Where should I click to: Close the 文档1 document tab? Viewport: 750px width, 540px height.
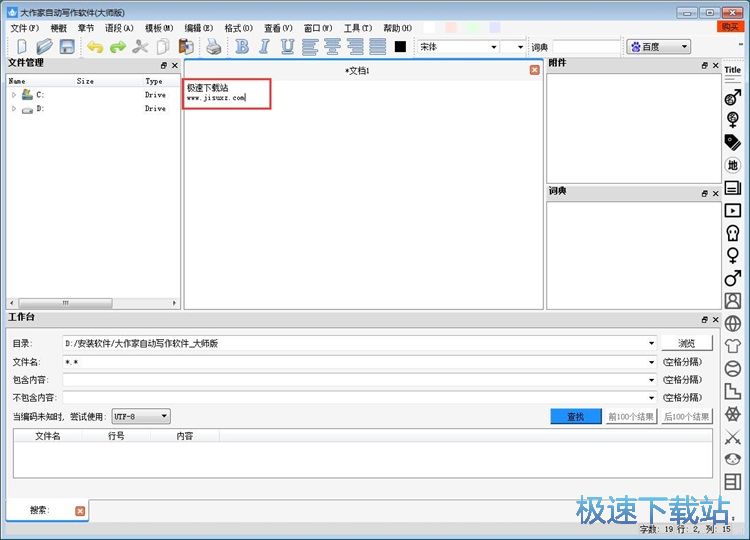tap(534, 70)
